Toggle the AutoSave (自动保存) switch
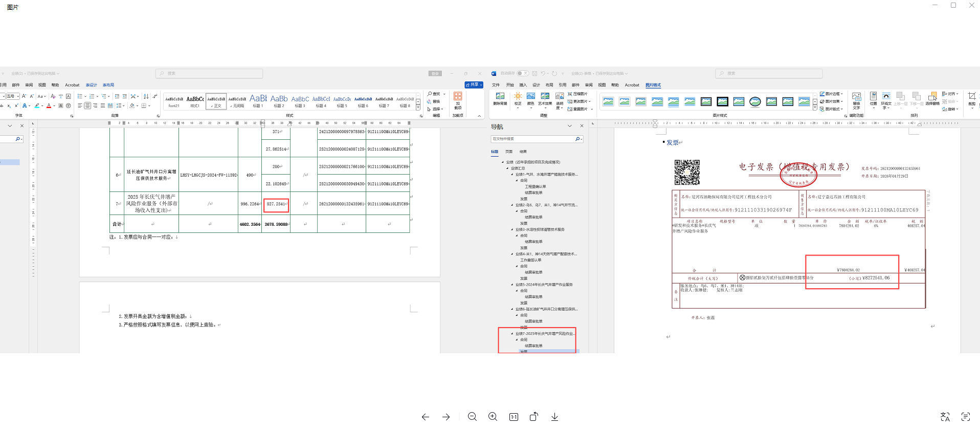Image resolution: width=980 pixels, height=428 pixels. 522,73
